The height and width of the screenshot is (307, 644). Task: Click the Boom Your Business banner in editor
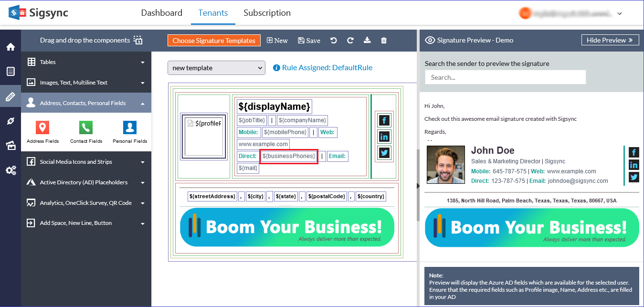[287, 227]
